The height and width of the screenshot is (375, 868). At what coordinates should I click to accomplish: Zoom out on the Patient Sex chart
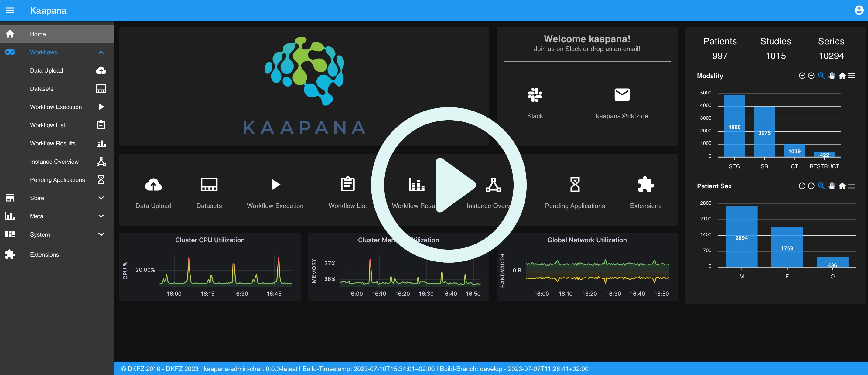(812, 186)
